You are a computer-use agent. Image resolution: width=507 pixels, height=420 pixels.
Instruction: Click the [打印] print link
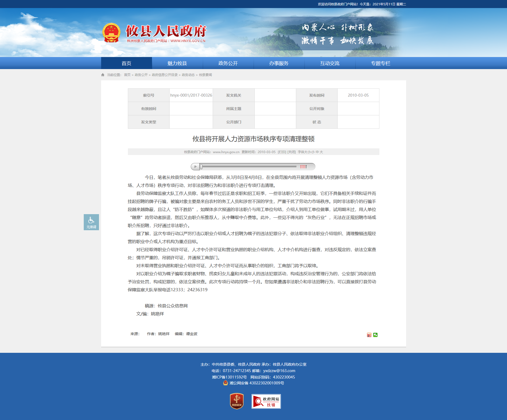coord(282,152)
